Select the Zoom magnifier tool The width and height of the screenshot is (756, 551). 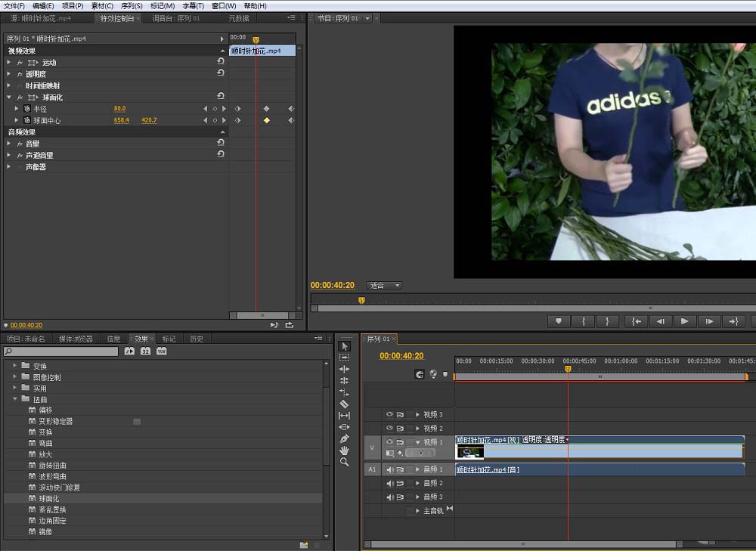click(x=345, y=462)
